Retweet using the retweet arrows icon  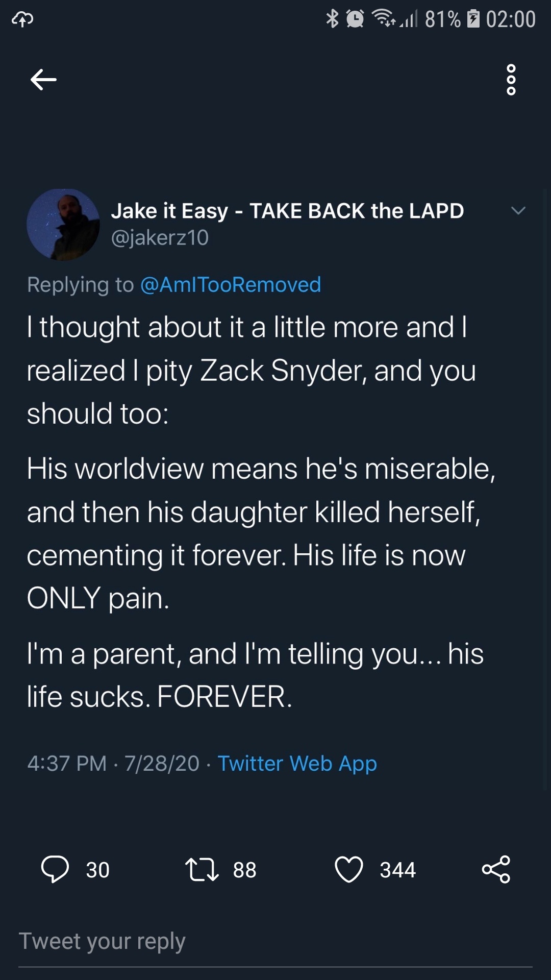[202, 870]
